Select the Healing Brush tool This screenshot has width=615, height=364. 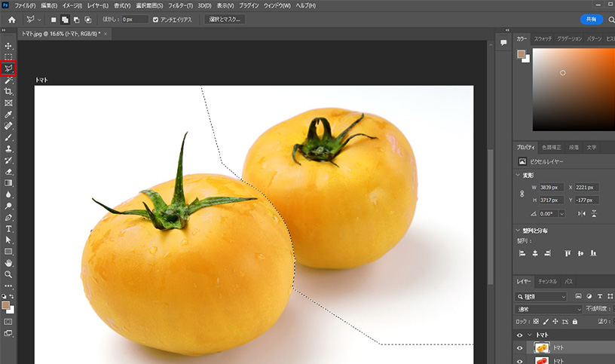click(x=8, y=126)
